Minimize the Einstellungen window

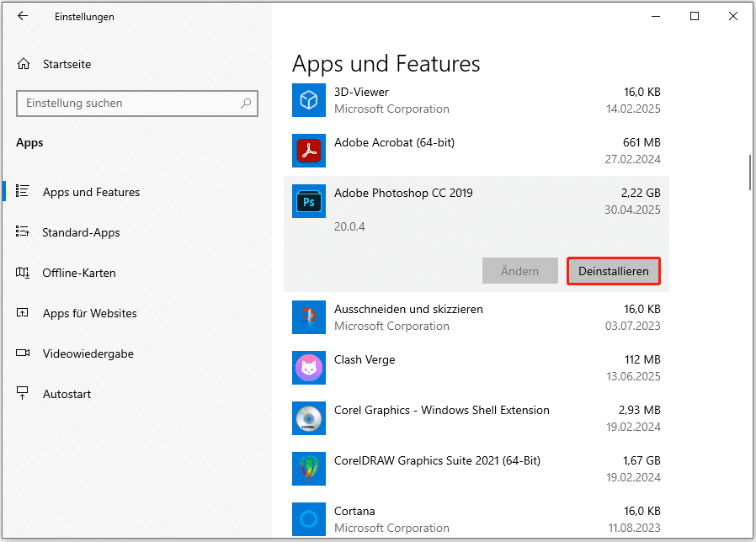click(656, 16)
